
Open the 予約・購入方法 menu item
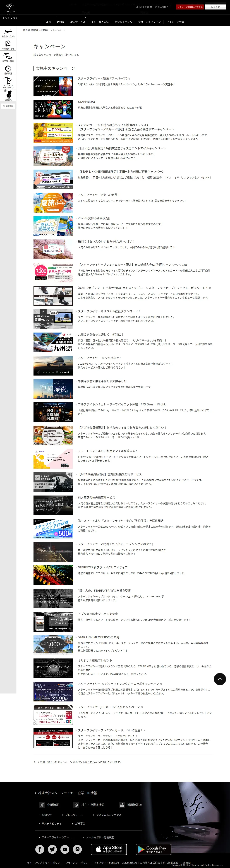point(100,22)
